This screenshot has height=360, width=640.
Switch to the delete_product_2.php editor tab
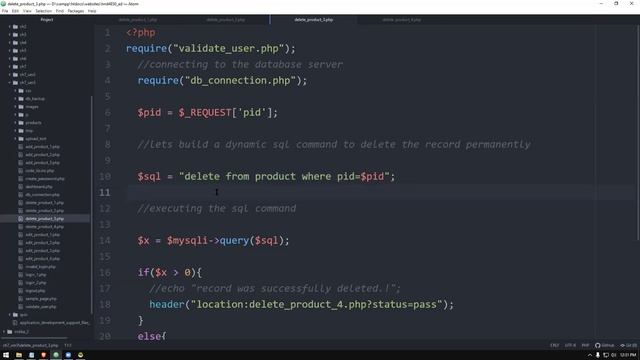pos(226,20)
